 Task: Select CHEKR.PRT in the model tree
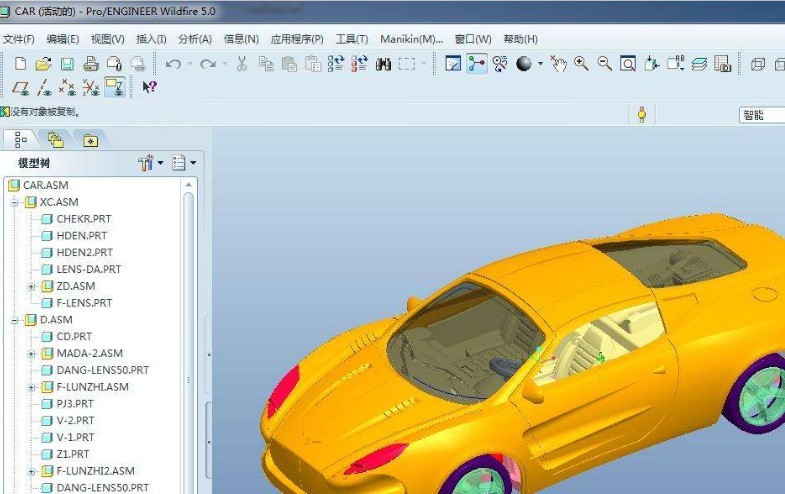coord(83,219)
